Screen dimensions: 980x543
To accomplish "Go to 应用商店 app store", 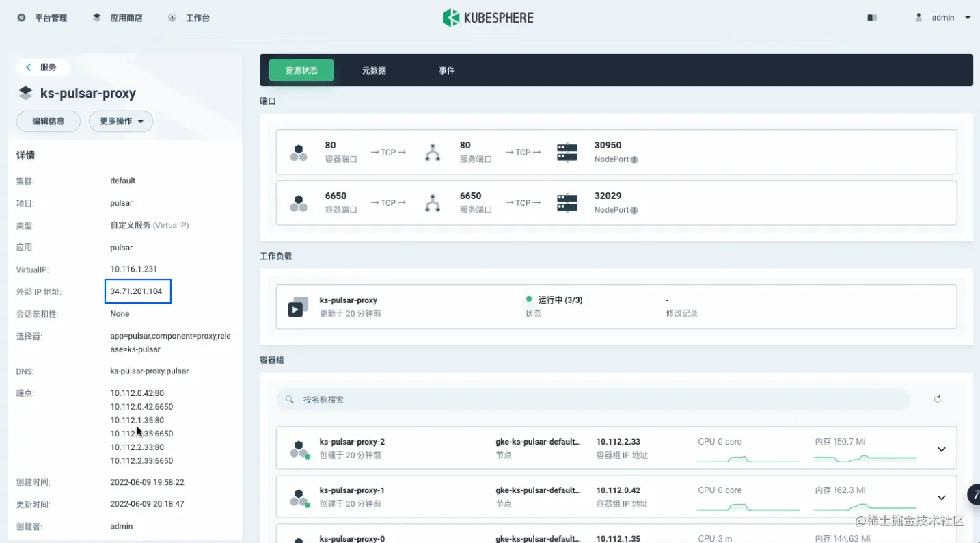I will click(118, 18).
